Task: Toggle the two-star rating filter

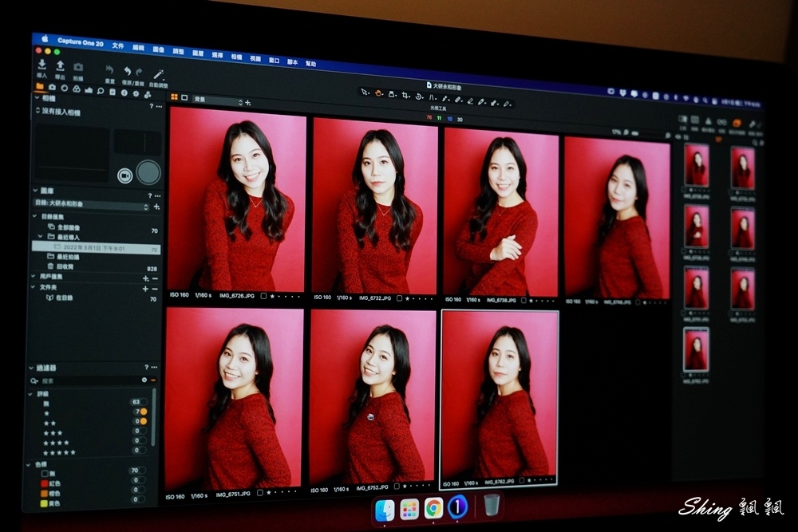Action: pos(144,421)
